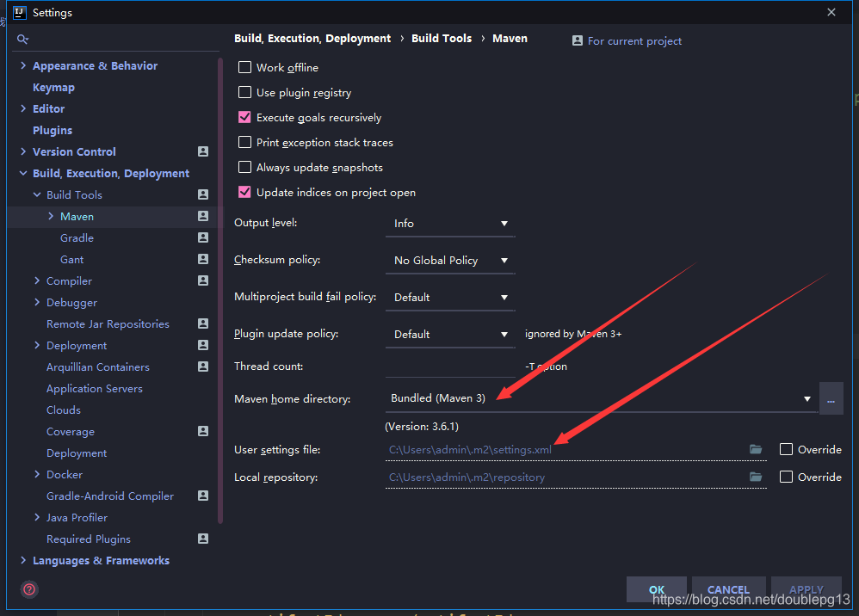
Task: Enable the Work offline checkbox
Action: click(245, 67)
